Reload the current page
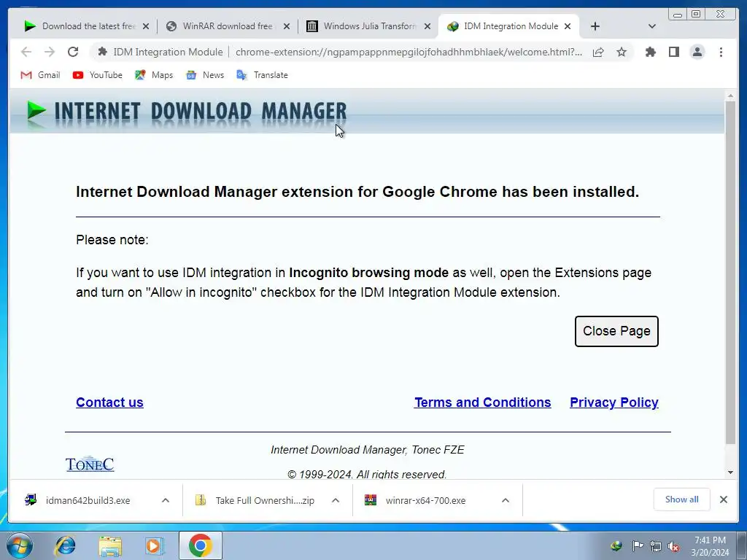The width and height of the screenshot is (747, 560). click(x=73, y=52)
